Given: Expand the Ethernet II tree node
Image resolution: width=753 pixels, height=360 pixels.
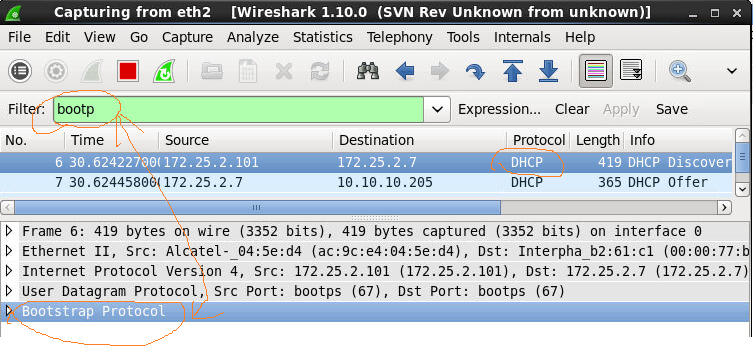Looking at the screenshot, I should point(8,251).
